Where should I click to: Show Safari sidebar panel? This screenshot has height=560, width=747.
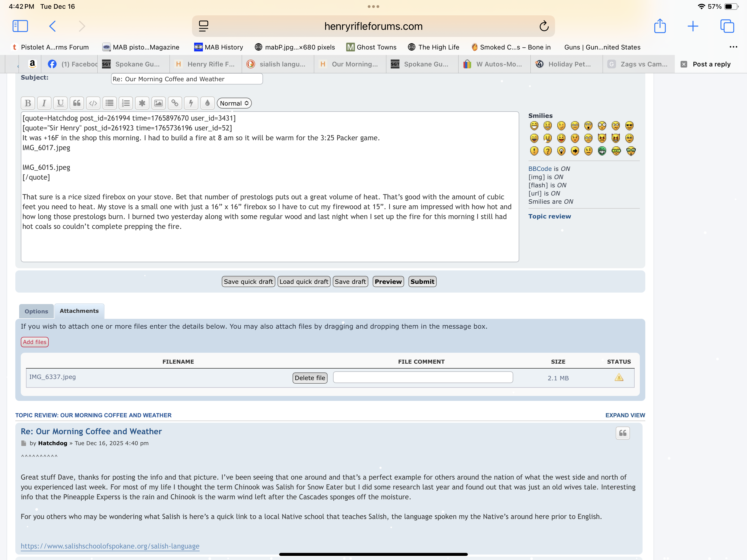coord(20,26)
